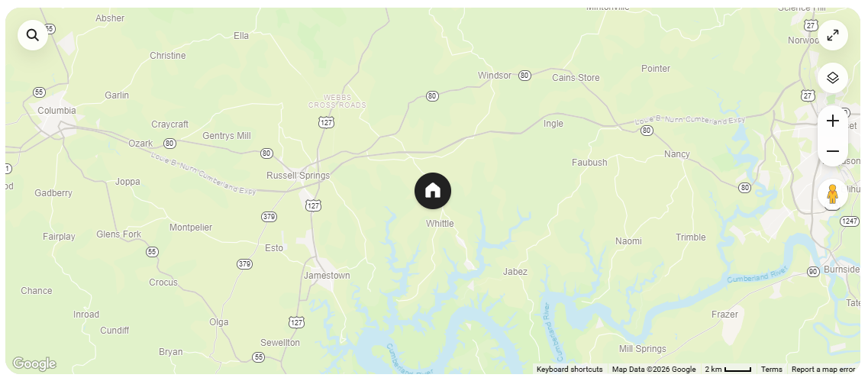
Task: Toggle fullscreen map view
Action: pyautogui.click(x=833, y=35)
